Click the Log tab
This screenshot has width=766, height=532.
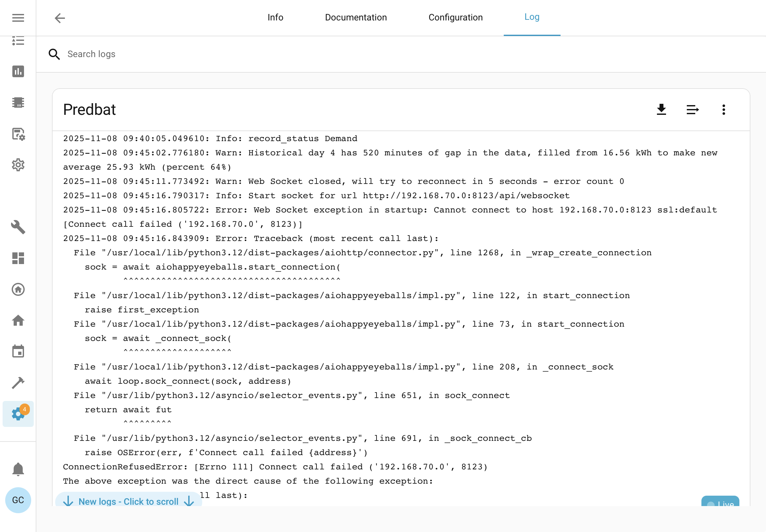(x=532, y=17)
